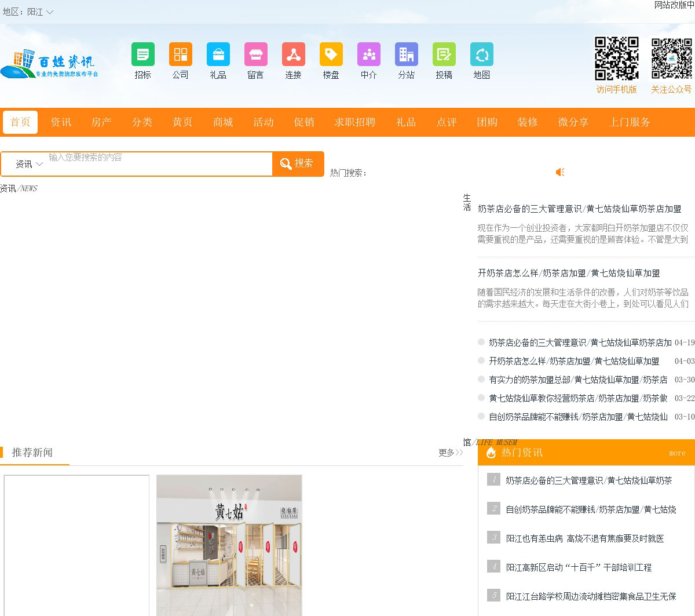This screenshot has height=616, width=695.
Task: Click the green 招标 icon
Action: (x=142, y=54)
